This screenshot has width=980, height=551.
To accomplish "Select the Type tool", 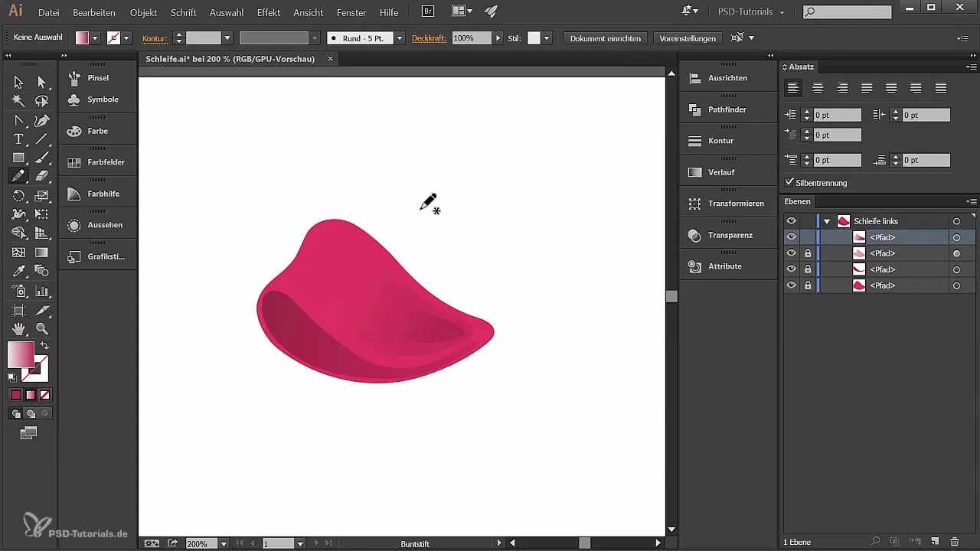I will (18, 139).
